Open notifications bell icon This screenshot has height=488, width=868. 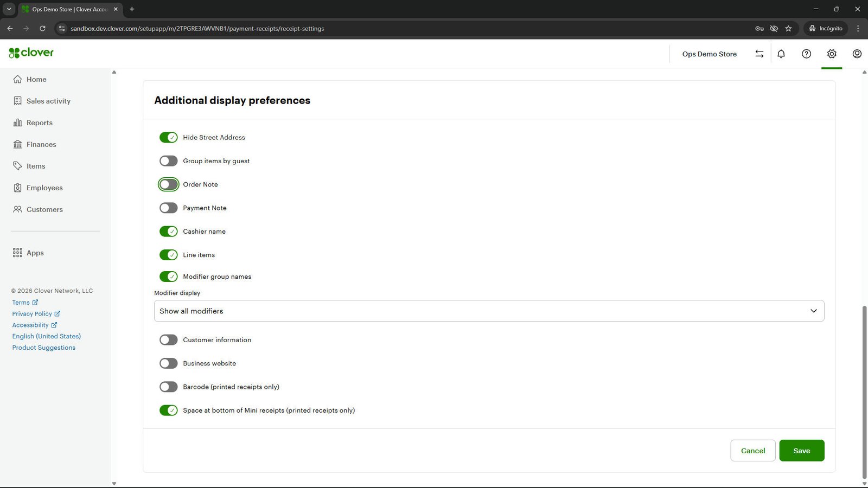781,54
